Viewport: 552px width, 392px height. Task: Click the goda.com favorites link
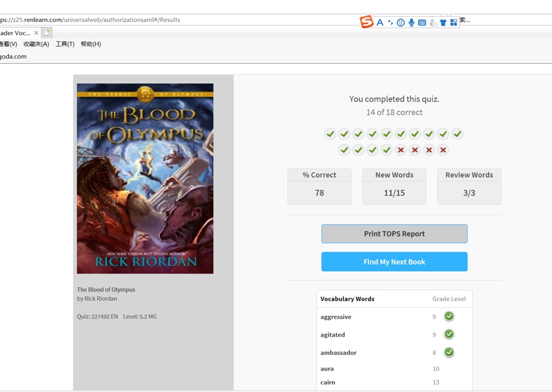pos(13,56)
